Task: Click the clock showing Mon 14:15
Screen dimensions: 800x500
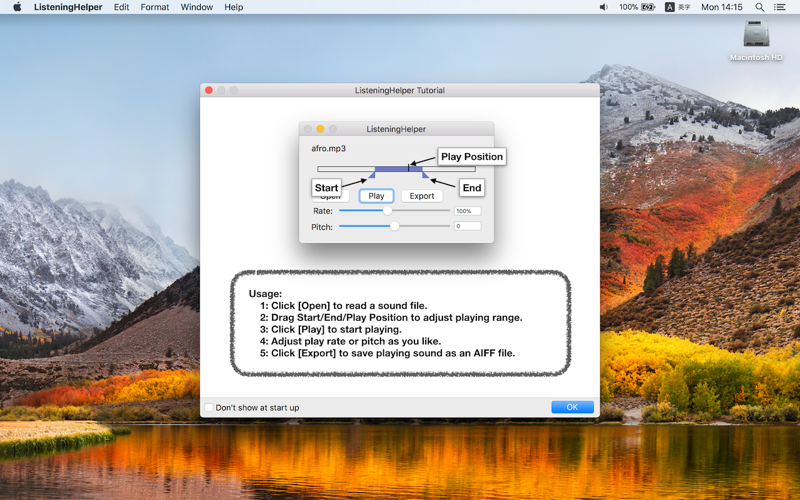Action: (721, 7)
